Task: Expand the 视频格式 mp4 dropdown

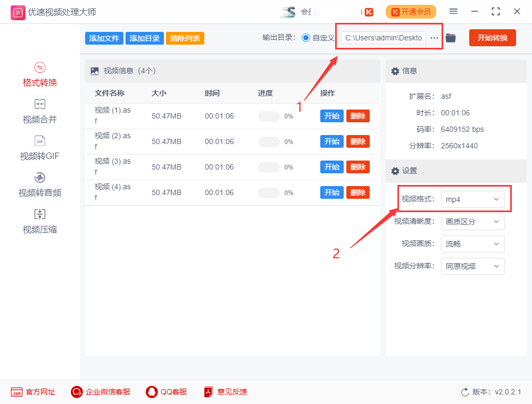Action: [472, 199]
